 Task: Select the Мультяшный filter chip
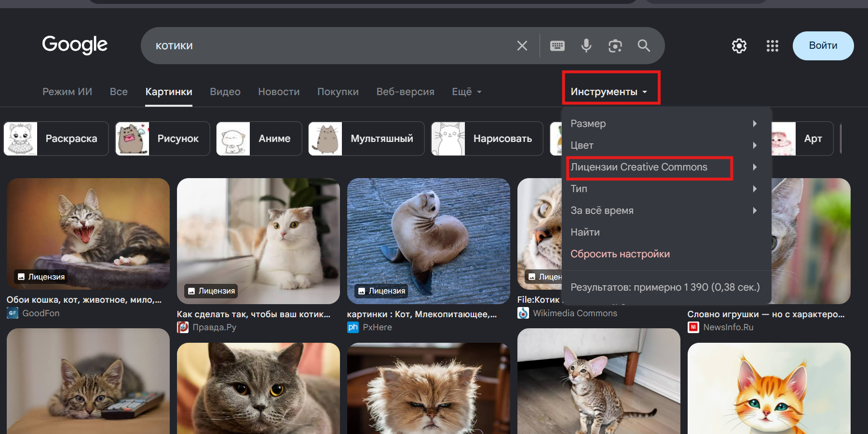(x=366, y=139)
